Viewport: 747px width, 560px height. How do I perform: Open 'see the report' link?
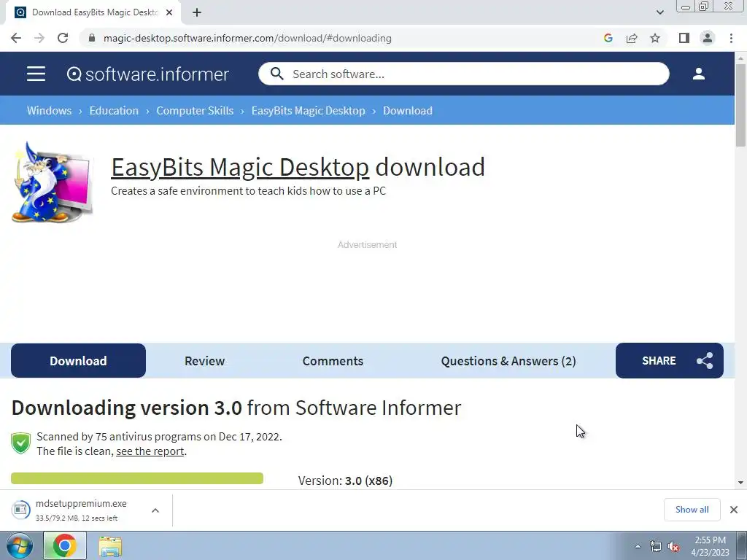150,451
